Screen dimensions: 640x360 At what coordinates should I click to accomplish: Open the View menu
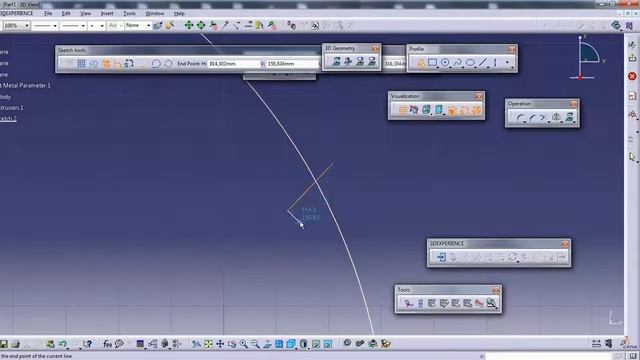[x=85, y=13]
